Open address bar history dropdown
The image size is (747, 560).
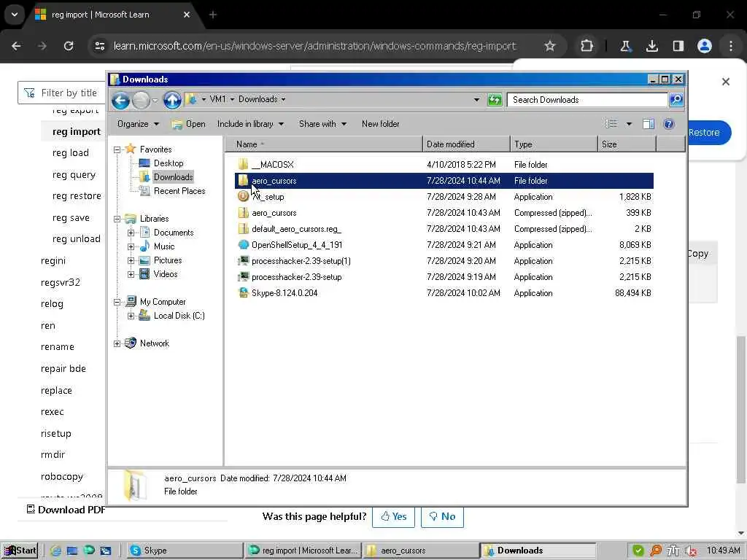(x=476, y=99)
